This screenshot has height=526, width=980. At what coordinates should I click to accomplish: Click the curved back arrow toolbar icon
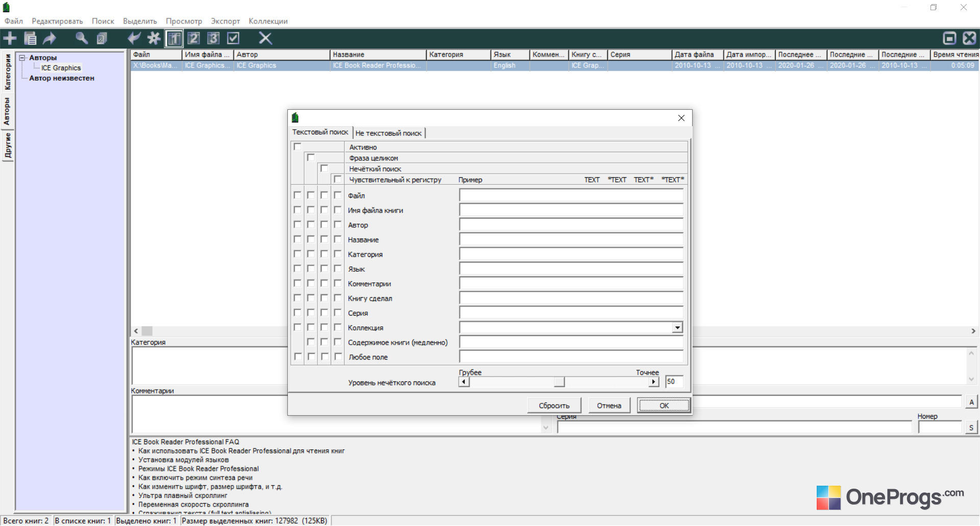134,38
